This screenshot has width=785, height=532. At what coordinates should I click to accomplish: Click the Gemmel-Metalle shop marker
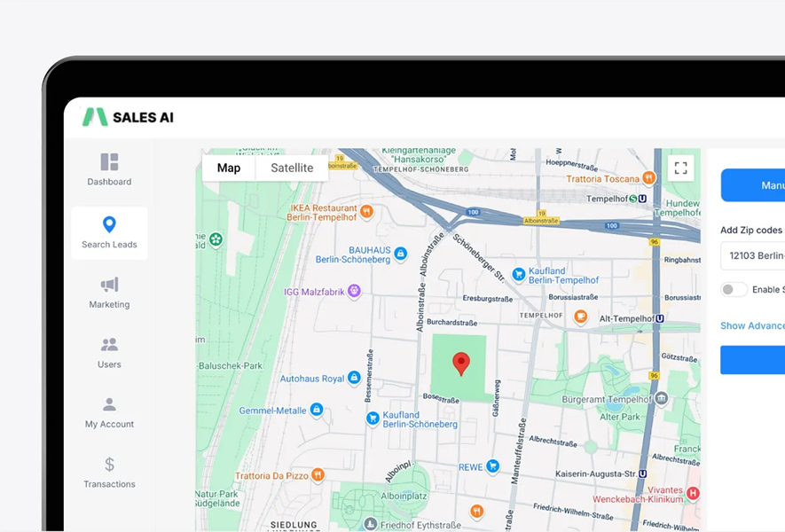point(317,410)
